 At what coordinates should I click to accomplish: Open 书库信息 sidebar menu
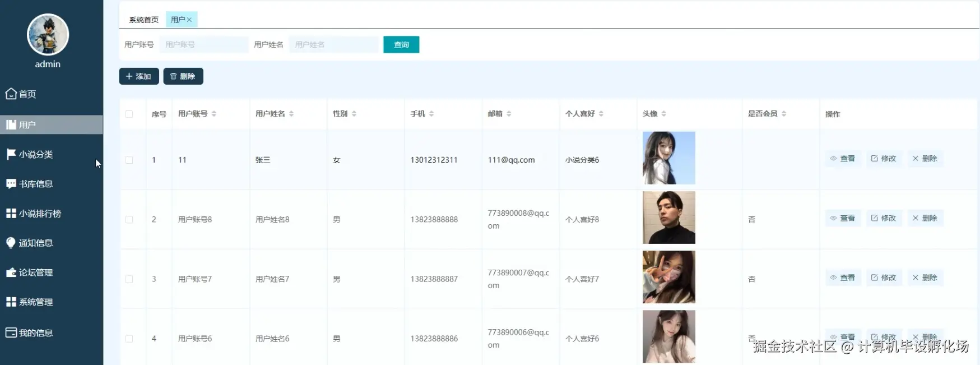(30, 184)
